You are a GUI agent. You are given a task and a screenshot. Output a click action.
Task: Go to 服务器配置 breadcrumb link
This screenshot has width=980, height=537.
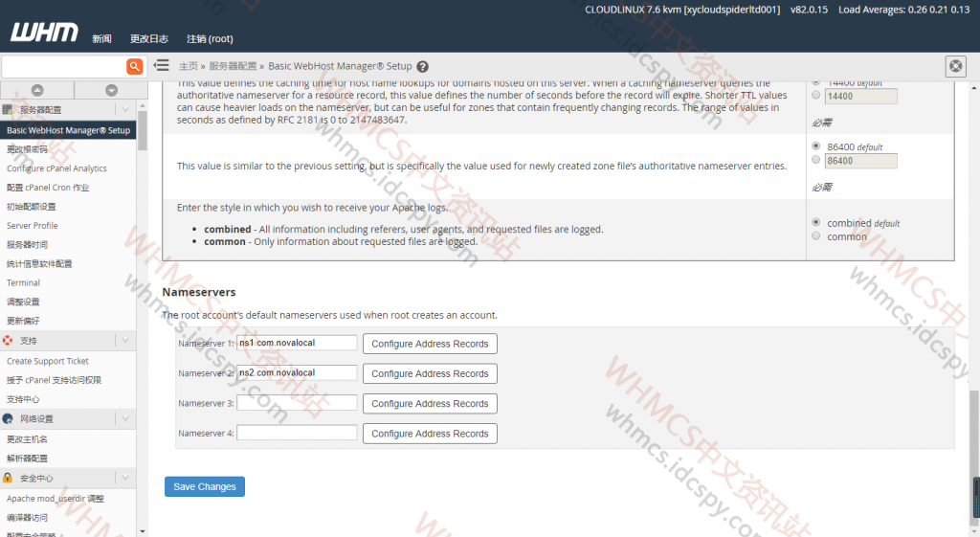tap(233, 66)
